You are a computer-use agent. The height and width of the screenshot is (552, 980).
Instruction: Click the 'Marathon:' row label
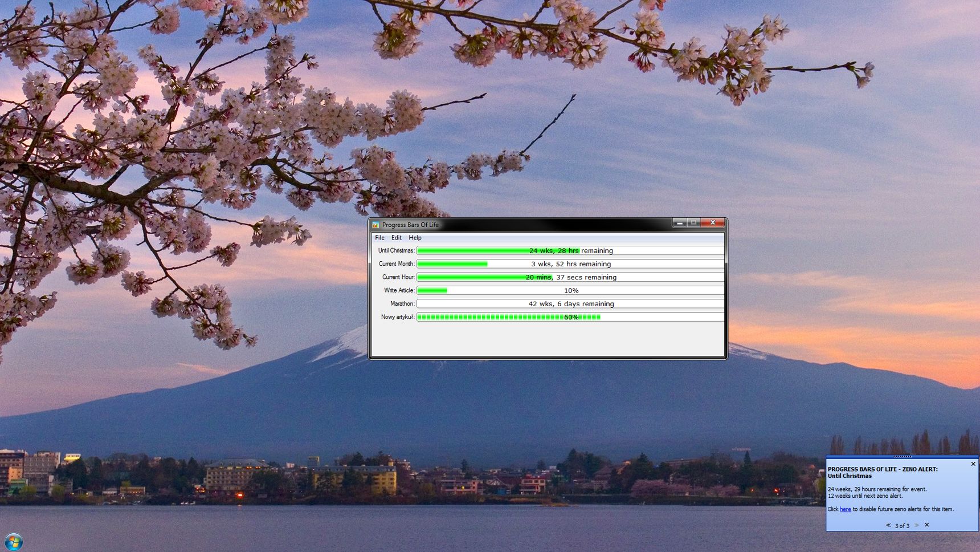pos(402,304)
